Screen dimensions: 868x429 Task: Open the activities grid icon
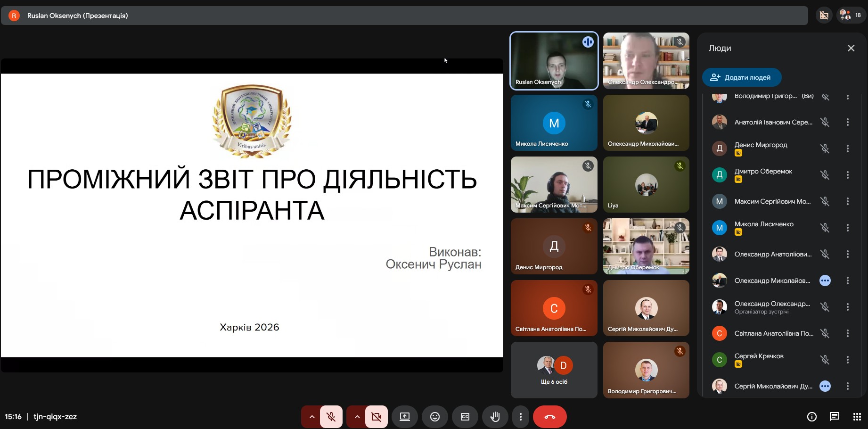[x=857, y=417]
